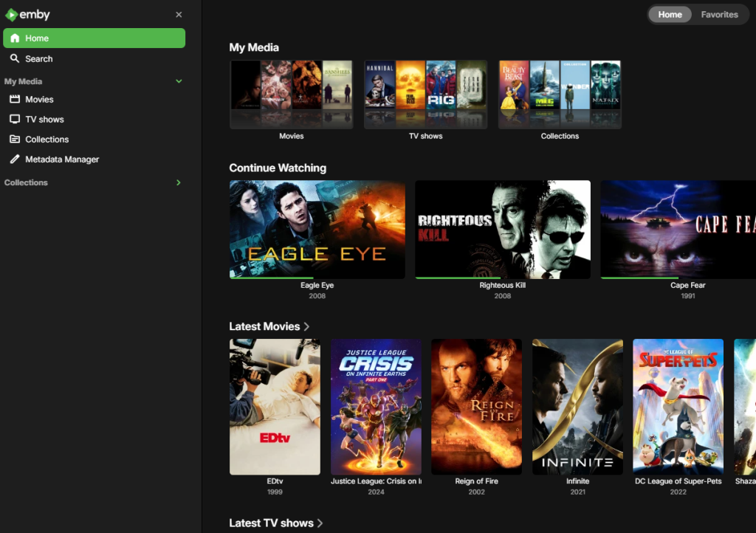This screenshot has height=533, width=756.
Task: Resume Cape Fear from Continue Watching
Action: click(x=678, y=230)
